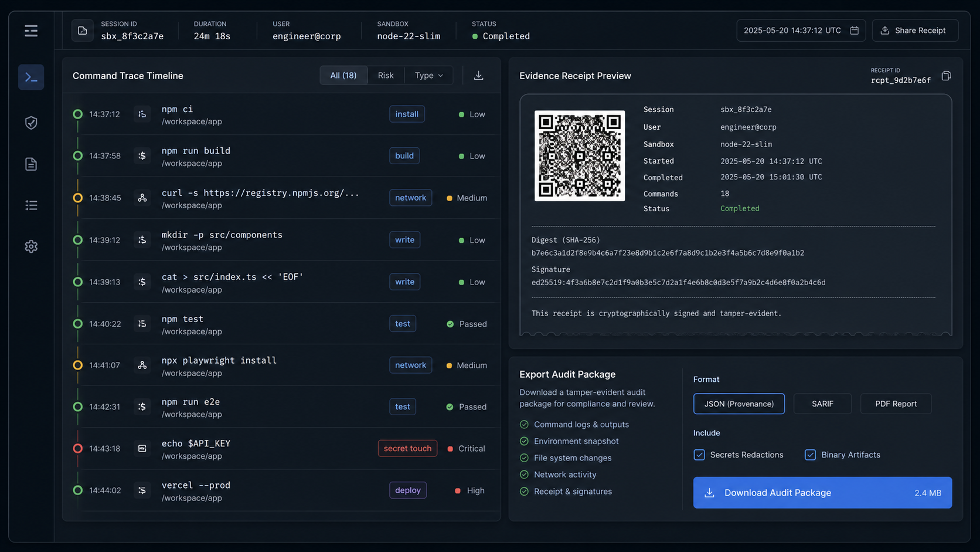Screen dimensions: 980x552
Task: Click the Receipt & signatures item
Action: click(x=573, y=491)
